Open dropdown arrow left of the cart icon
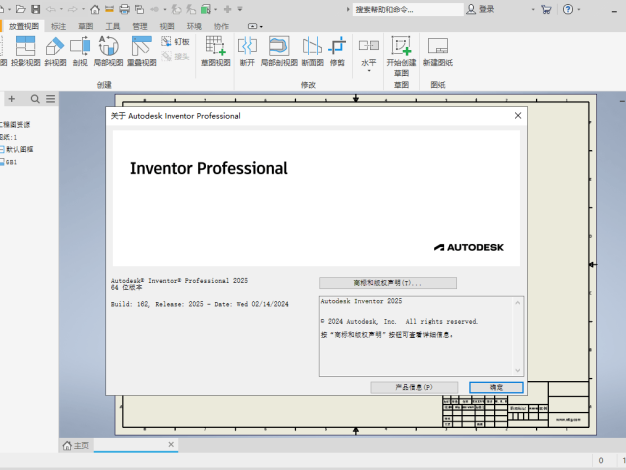The width and height of the screenshot is (626, 470). (533, 9)
